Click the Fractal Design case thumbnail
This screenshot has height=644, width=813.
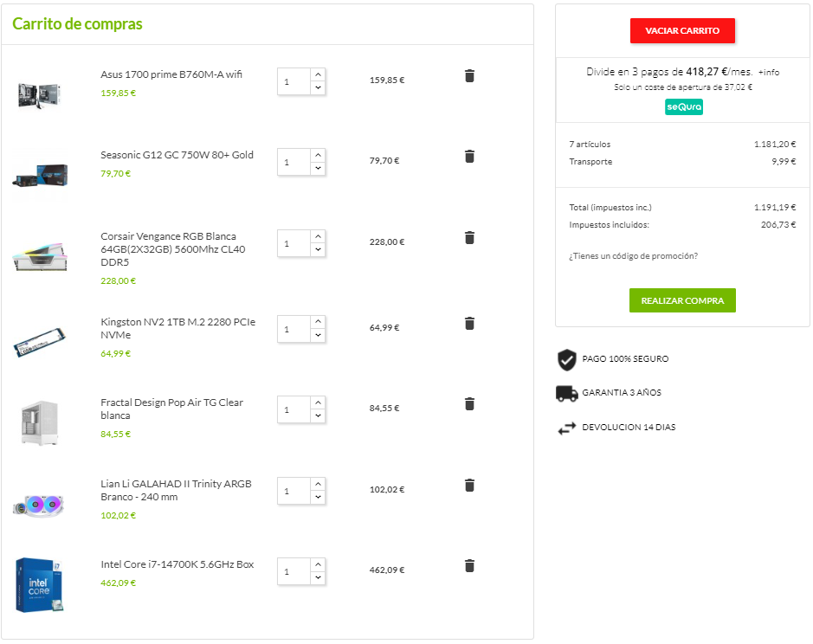(40, 422)
